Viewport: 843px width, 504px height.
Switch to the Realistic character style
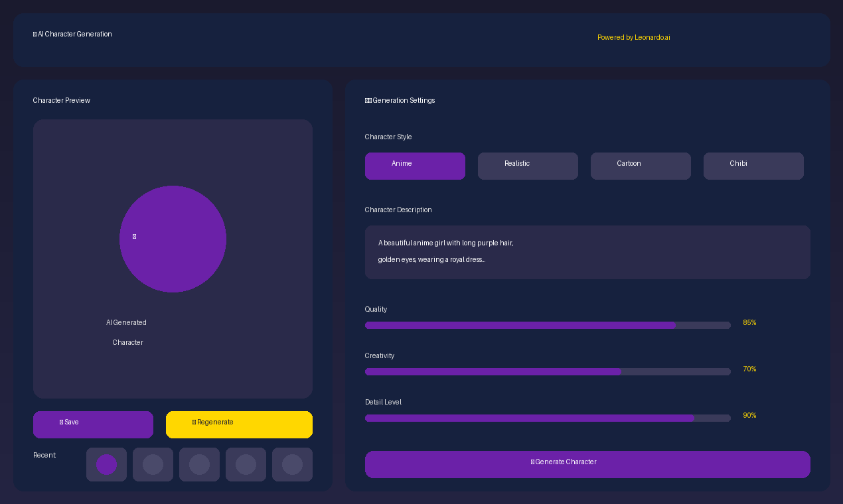528,166
